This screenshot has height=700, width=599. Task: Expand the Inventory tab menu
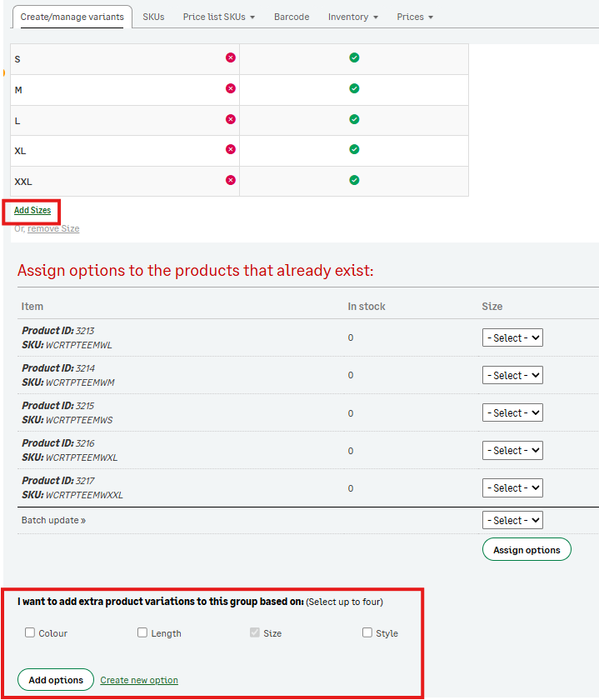tap(353, 17)
